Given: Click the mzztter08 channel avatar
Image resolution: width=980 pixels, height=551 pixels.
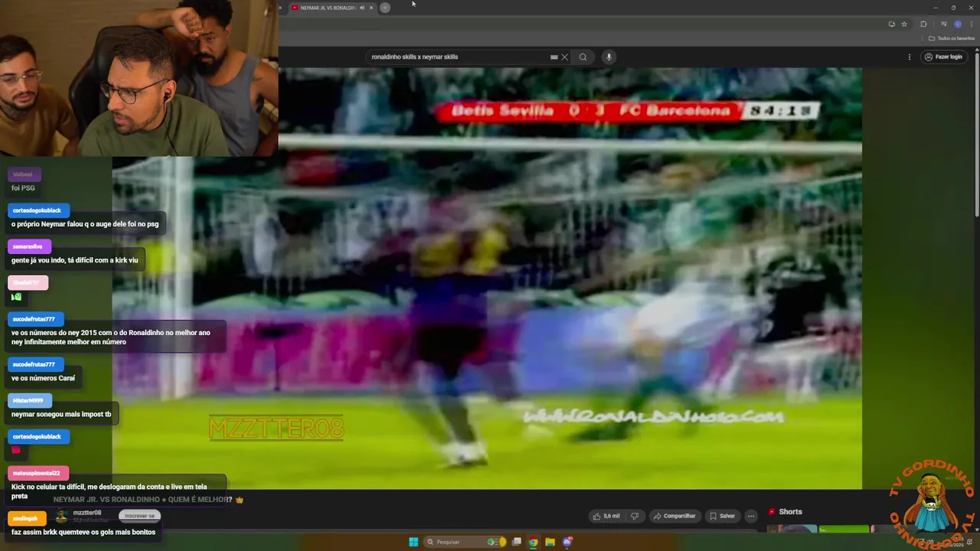Looking at the screenshot, I should [x=61, y=516].
